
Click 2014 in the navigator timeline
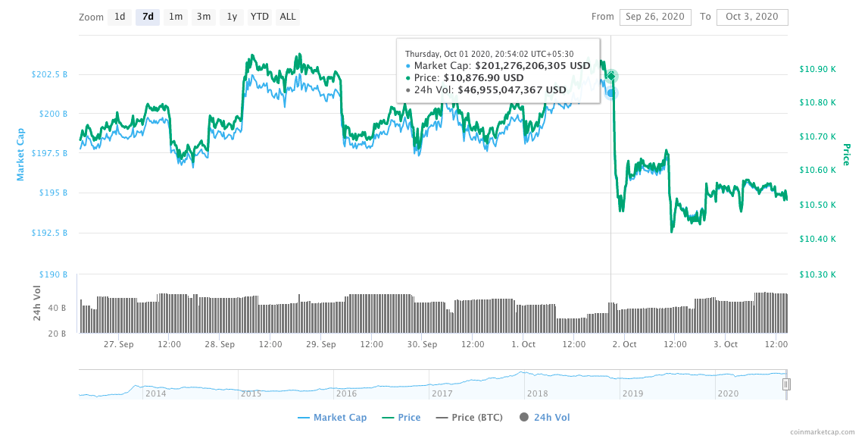pyautogui.click(x=155, y=393)
